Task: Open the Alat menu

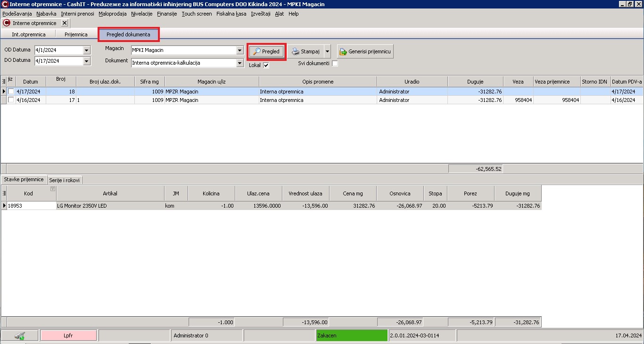Action: [x=280, y=14]
